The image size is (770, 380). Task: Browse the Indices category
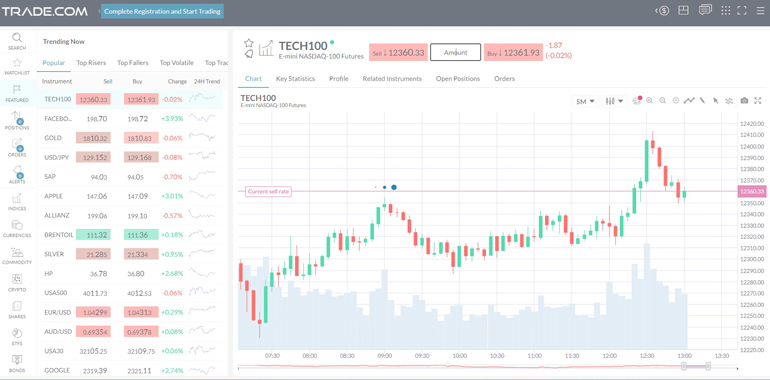click(17, 202)
